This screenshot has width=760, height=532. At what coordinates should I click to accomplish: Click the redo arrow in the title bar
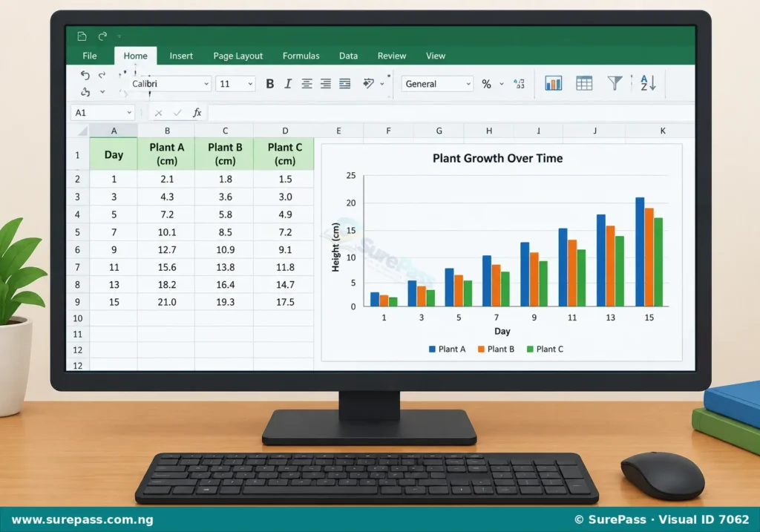pyautogui.click(x=102, y=36)
